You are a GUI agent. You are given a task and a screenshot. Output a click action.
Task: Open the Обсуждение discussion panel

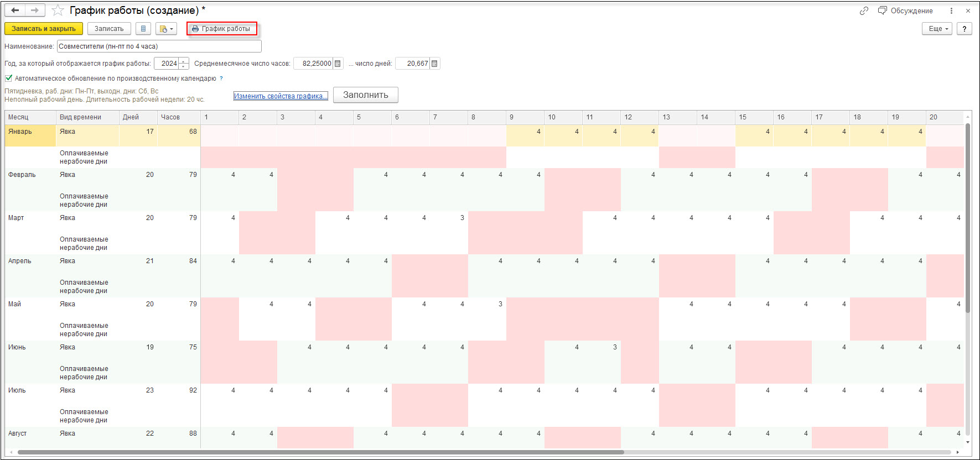point(906,11)
